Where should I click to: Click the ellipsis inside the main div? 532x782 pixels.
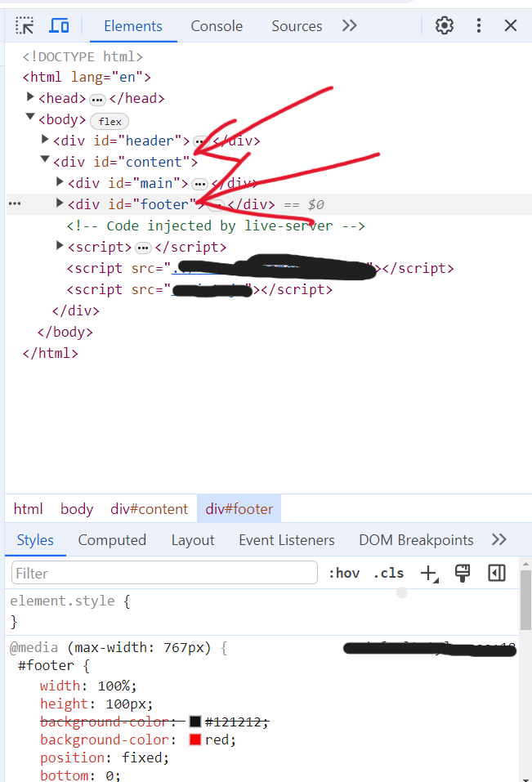(199, 185)
